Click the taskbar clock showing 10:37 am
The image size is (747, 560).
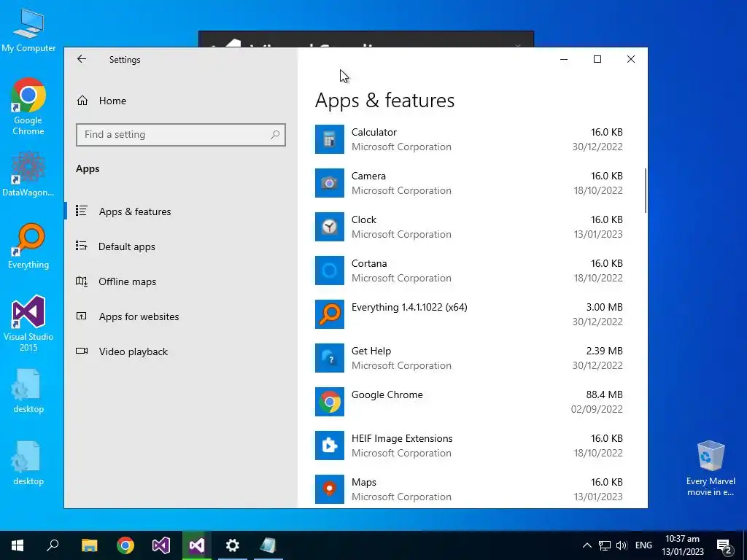pos(682,545)
